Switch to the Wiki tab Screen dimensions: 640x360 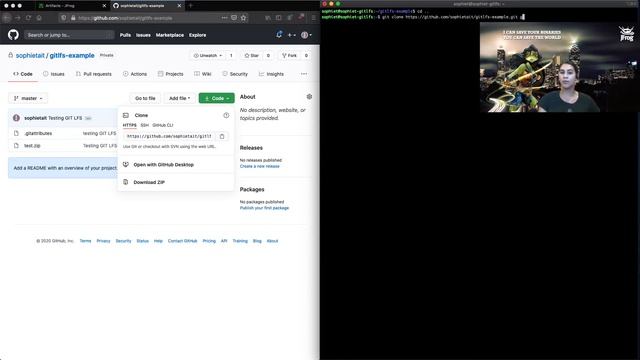(203, 74)
